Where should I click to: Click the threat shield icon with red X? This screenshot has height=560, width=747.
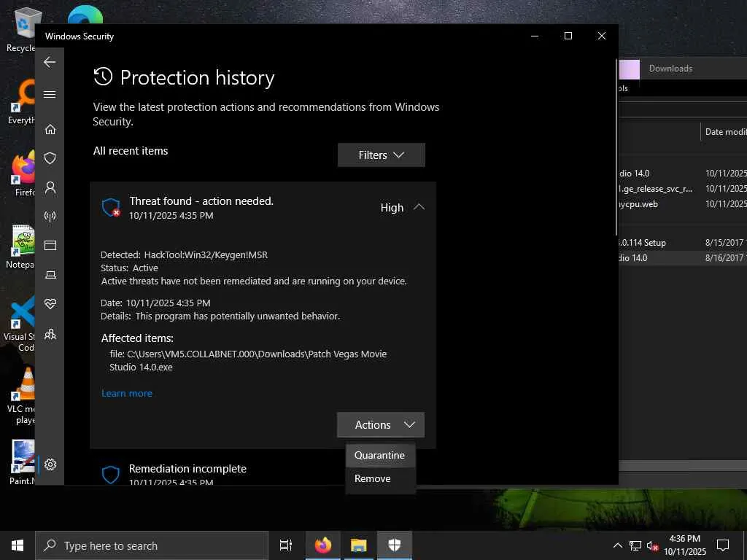pos(111,207)
